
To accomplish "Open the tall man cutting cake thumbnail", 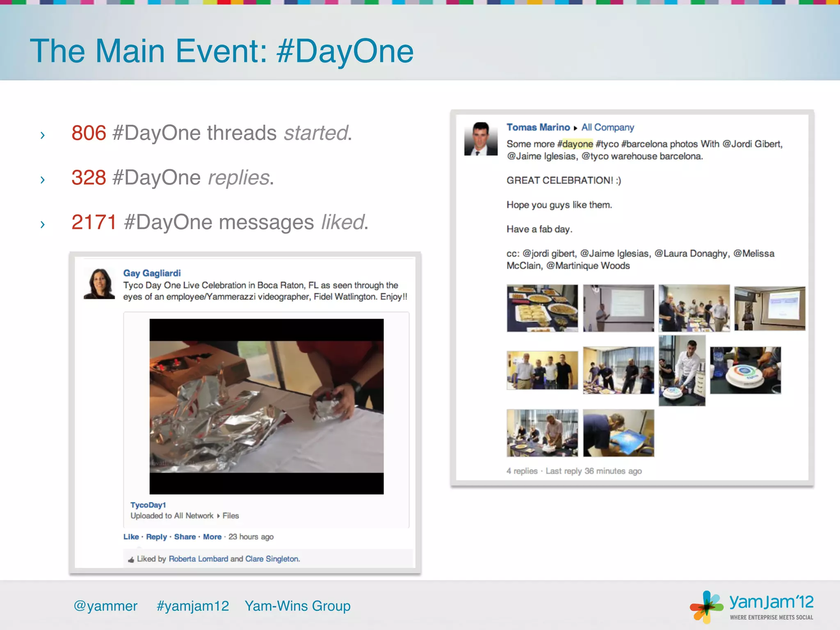I will pyautogui.click(x=682, y=371).
